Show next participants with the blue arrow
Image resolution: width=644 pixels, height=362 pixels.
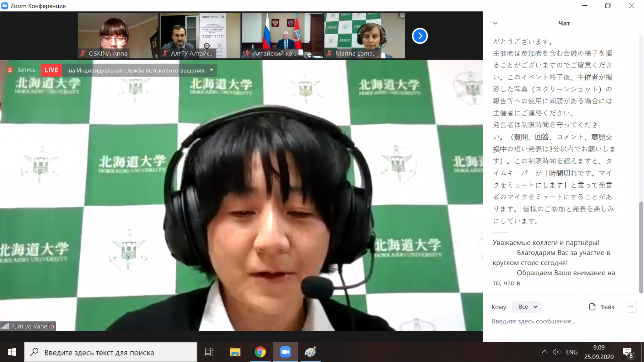point(420,36)
